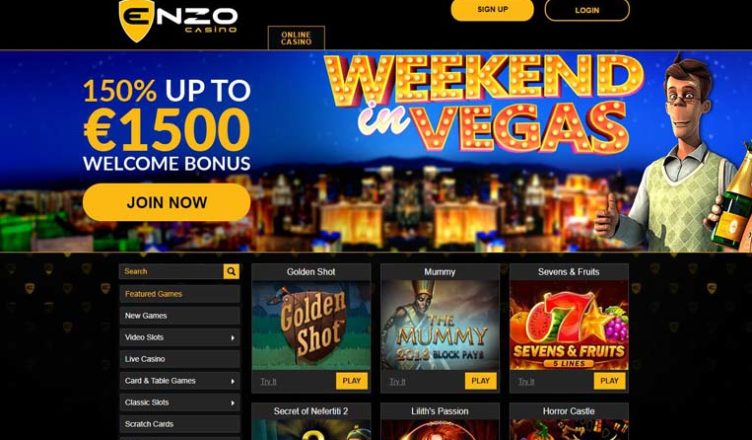Play the Golden Shot game
The height and width of the screenshot is (440, 752).
pyautogui.click(x=352, y=381)
